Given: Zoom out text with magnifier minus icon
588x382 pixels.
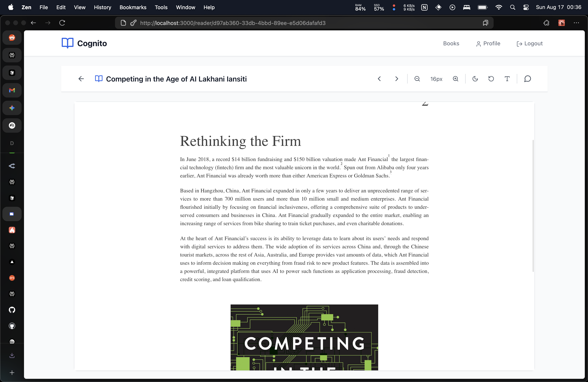Looking at the screenshot, I should point(417,79).
